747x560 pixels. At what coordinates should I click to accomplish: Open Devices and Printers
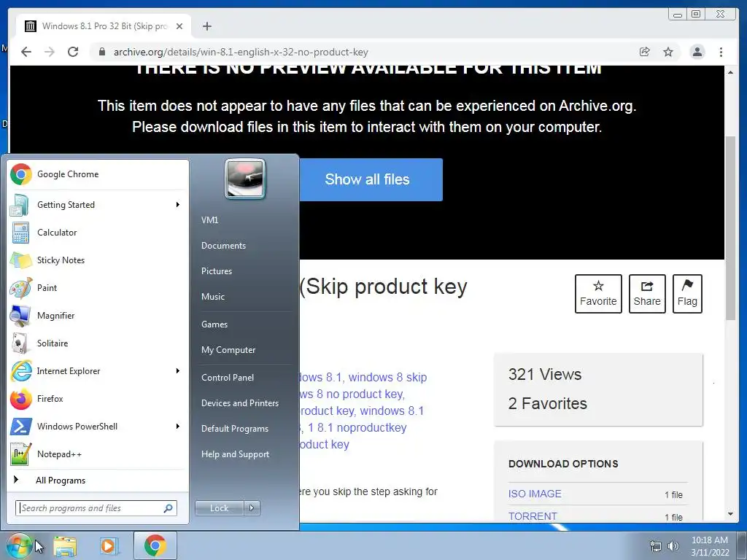(x=240, y=403)
